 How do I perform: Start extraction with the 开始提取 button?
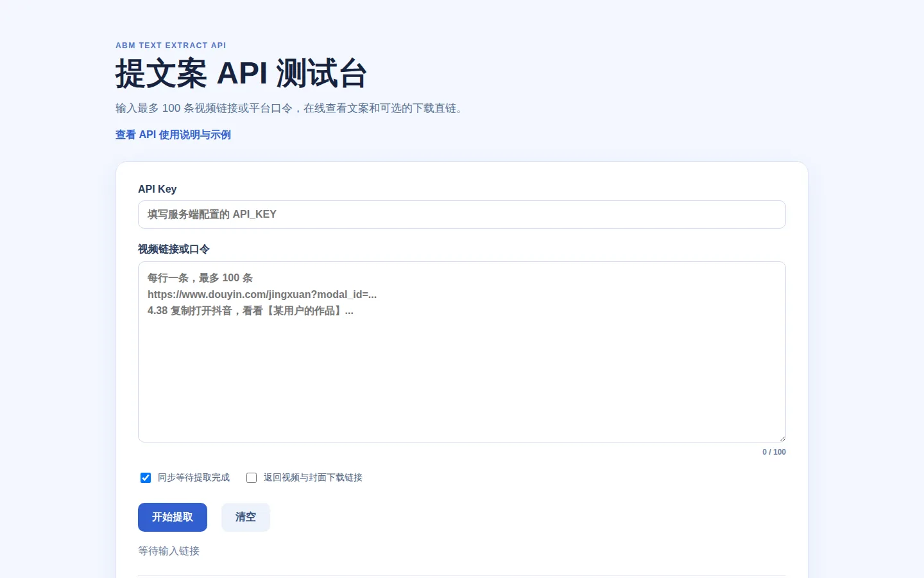coord(173,517)
